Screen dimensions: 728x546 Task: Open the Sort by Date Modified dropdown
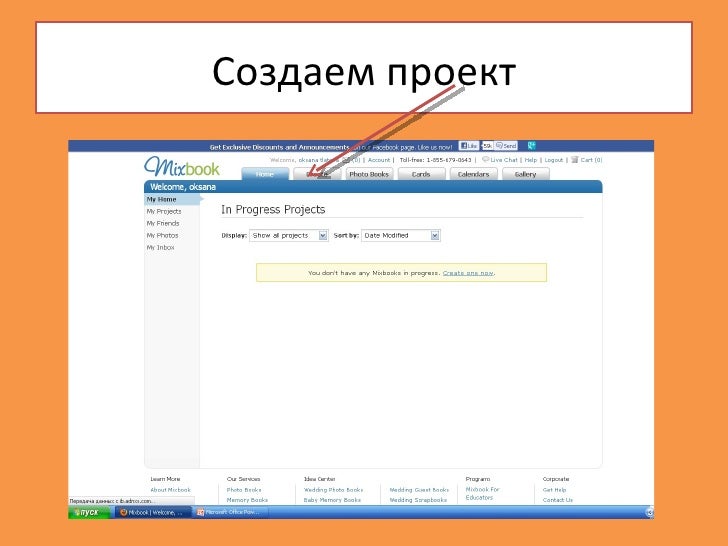coord(401,235)
